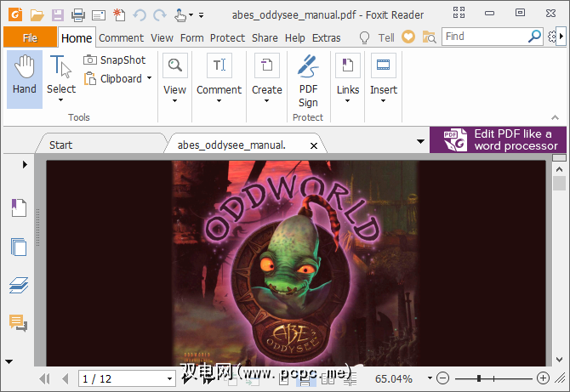This screenshot has width=570, height=392.
Task: Print the document via printer icon
Action: (x=78, y=15)
